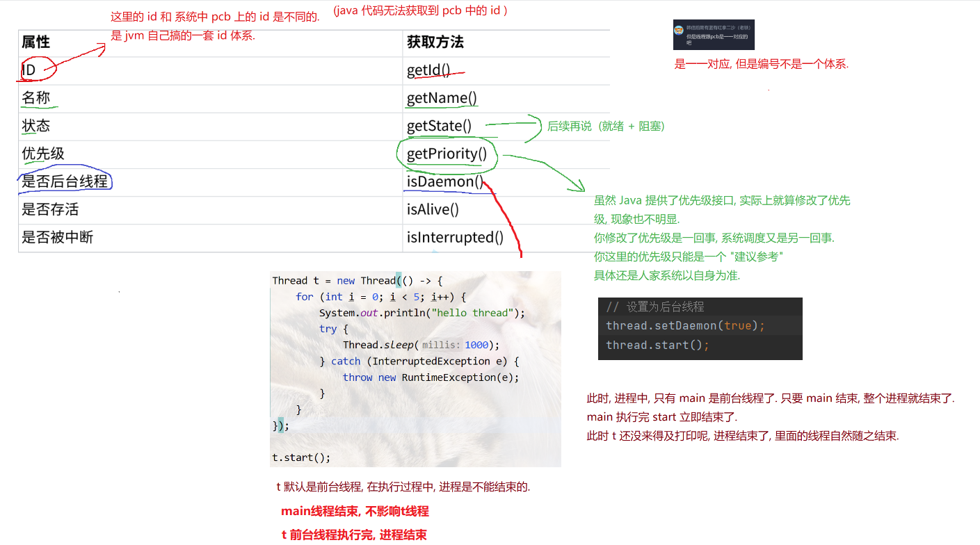Click the "是否存活" table cell

coord(50,209)
